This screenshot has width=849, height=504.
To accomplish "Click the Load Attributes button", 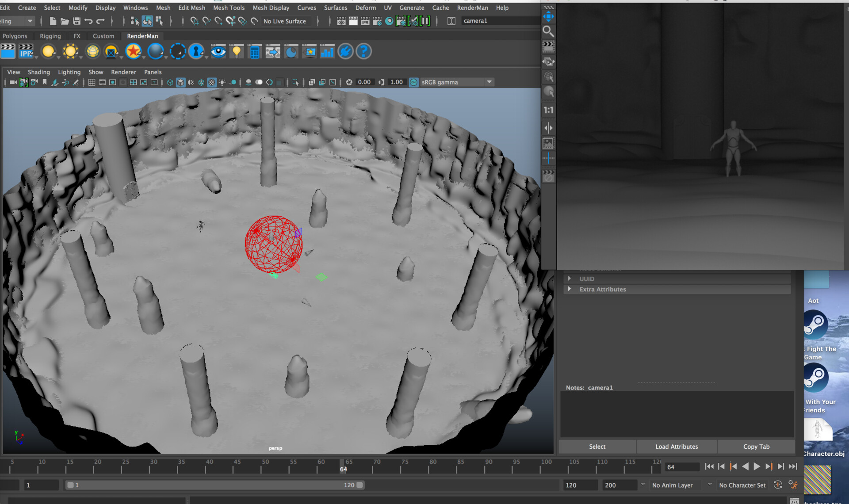I will (677, 447).
